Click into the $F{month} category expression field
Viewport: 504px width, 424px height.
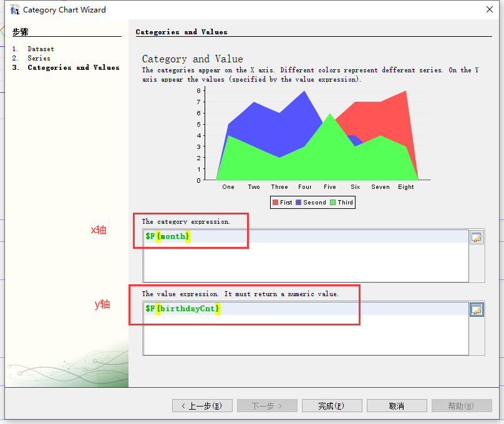(x=306, y=256)
